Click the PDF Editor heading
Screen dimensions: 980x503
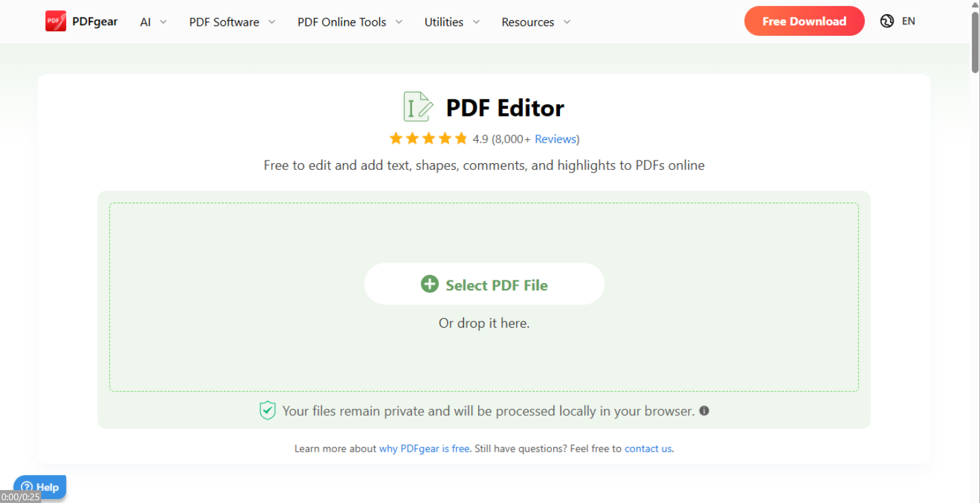[505, 108]
